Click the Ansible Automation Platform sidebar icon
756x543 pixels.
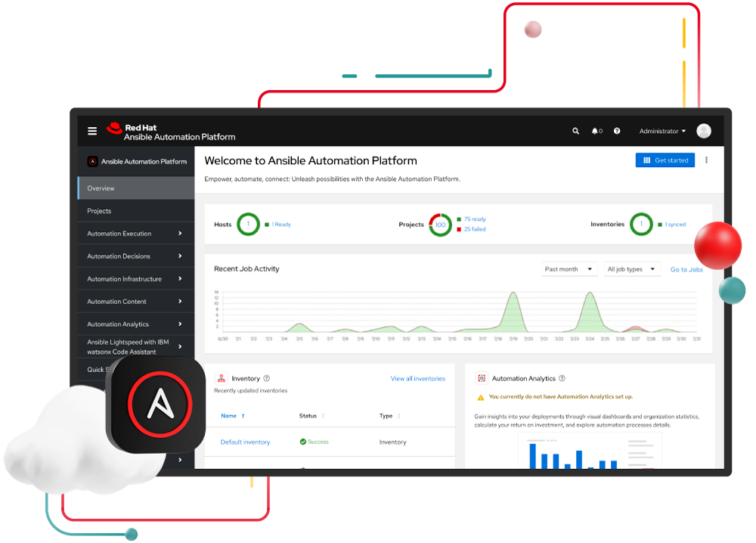[92, 161]
